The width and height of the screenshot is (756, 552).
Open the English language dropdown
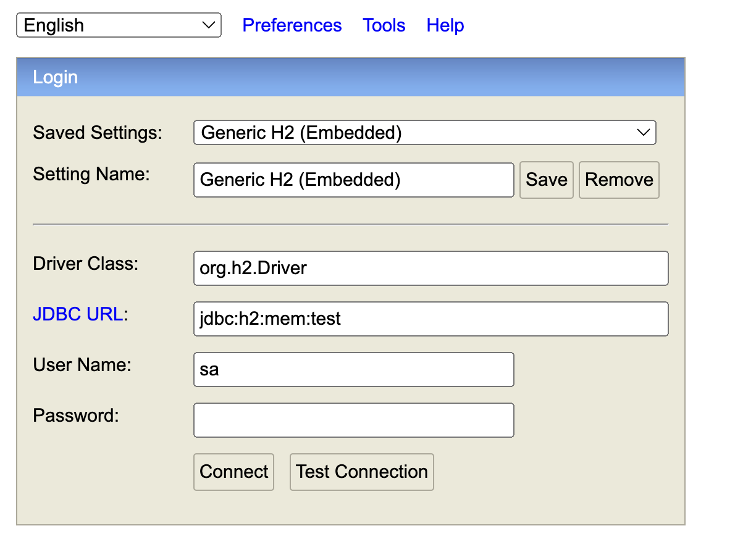coord(119,25)
